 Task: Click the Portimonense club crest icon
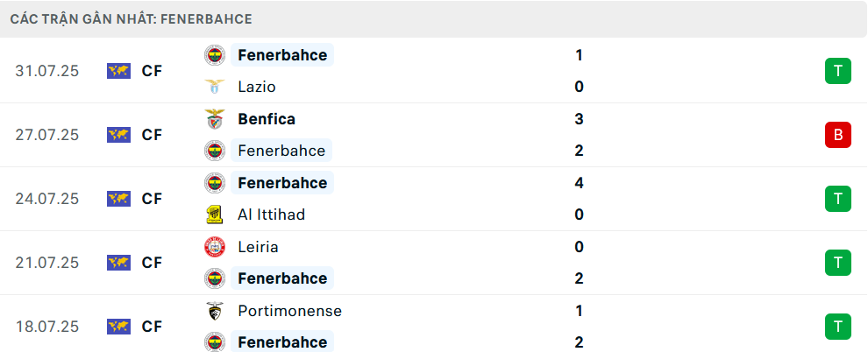pyautogui.click(x=215, y=311)
